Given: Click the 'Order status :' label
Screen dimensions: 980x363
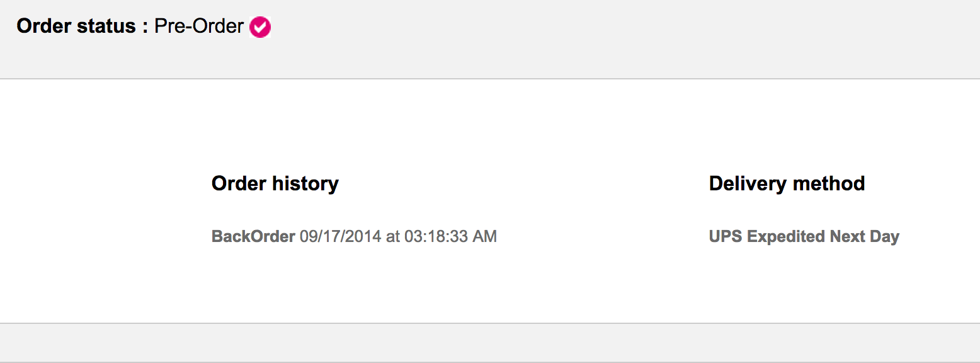Looking at the screenshot, I should (82, 26).
